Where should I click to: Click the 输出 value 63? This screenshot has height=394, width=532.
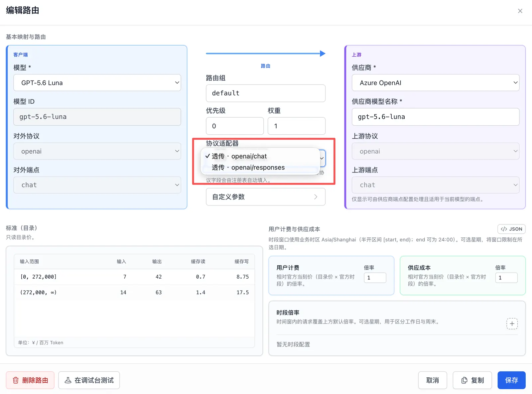tap(159, 292)
